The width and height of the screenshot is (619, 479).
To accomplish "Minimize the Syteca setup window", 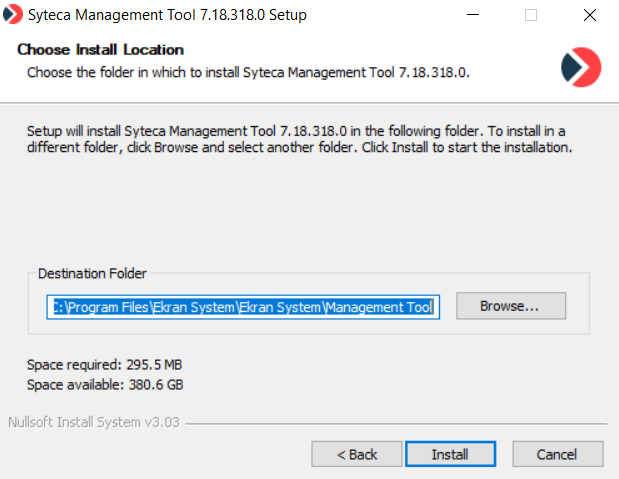I will click(x=473, y=15).
